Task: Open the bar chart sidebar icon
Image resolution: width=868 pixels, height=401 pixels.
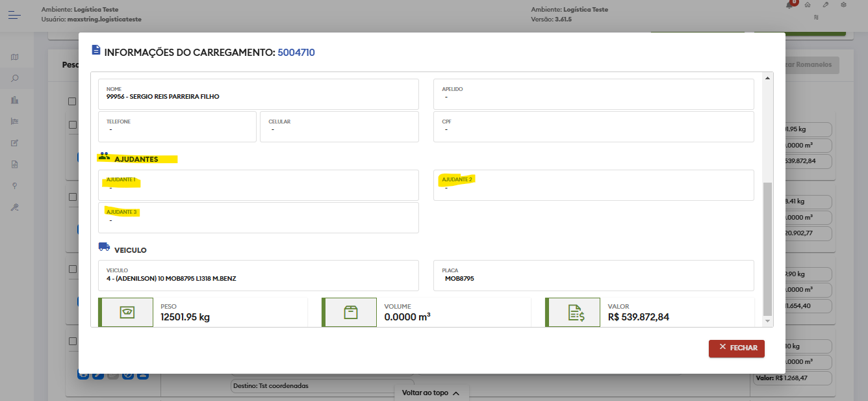Action: pyautogui.click(x=15, y=100)
